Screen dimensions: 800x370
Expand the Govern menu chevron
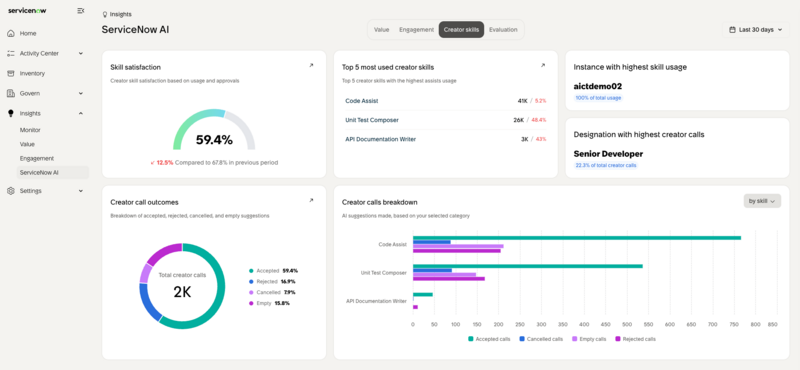[81, 93]
